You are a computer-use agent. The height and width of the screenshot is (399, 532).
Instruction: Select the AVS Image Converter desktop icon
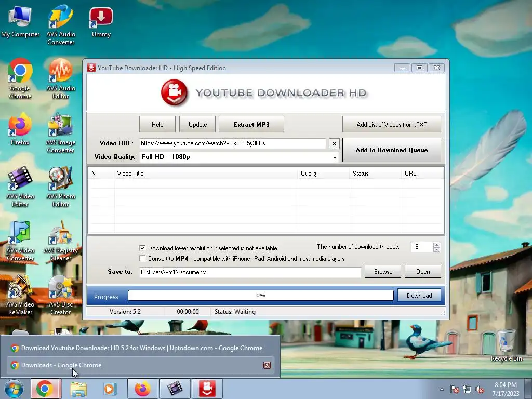pyautogui.click(x=60, y=133)
